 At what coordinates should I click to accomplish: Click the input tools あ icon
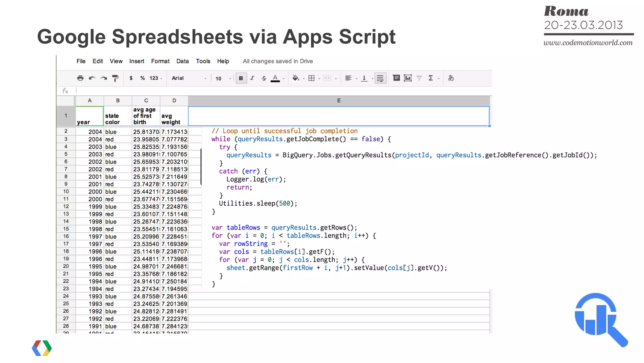pyautogui.click(x=451, y=78)
